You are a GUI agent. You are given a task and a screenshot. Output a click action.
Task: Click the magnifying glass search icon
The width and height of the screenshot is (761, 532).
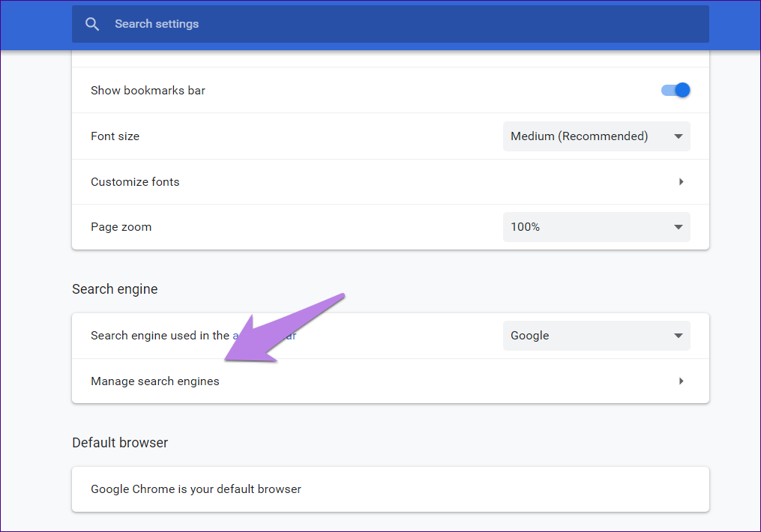pyautogui.click(x=92, y=24)
